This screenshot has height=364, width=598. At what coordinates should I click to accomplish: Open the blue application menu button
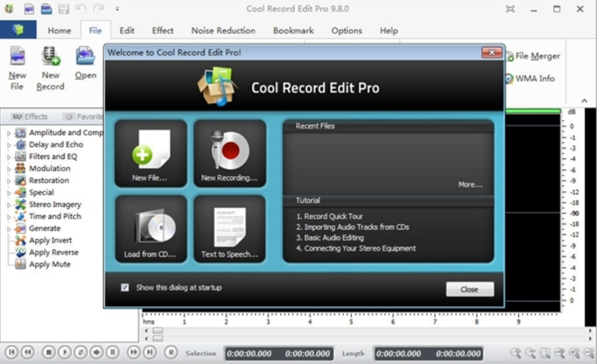pyautogui.click(x=18, y=29)
